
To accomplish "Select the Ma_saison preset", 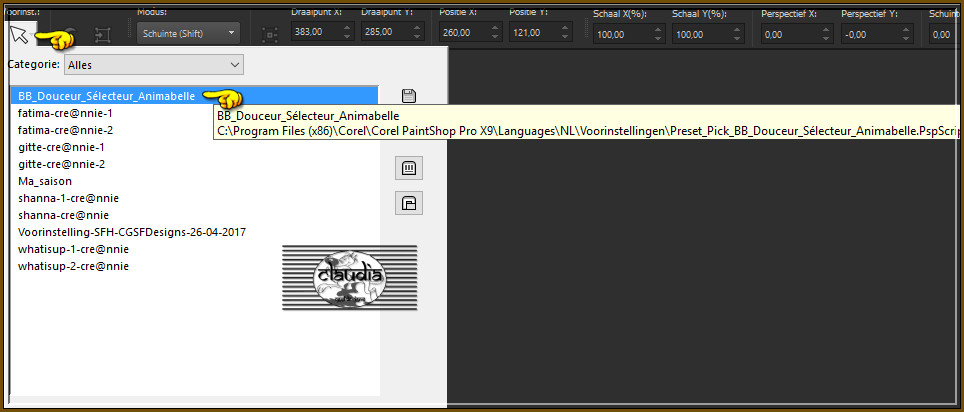I will point(194,181).
